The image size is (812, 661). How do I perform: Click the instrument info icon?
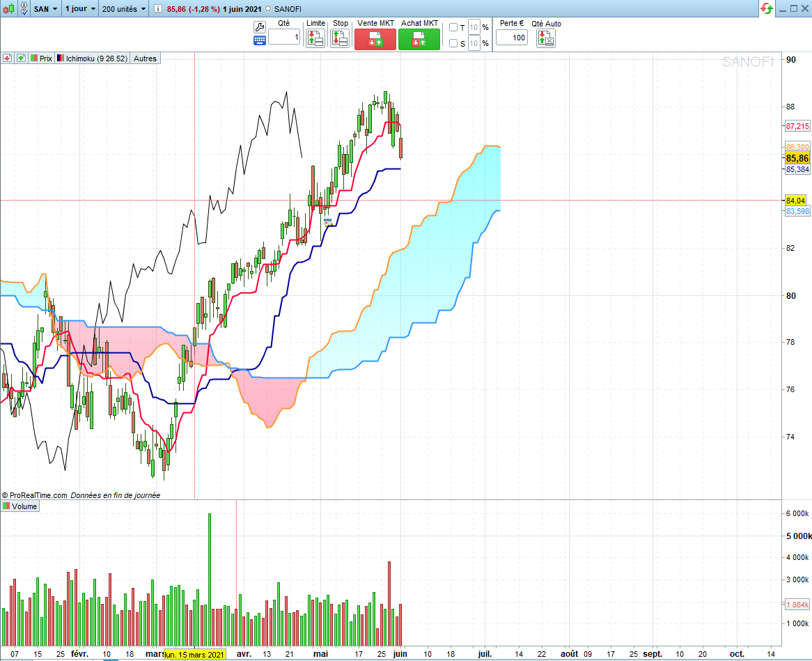pyautogui.click(x=157, y=9)
